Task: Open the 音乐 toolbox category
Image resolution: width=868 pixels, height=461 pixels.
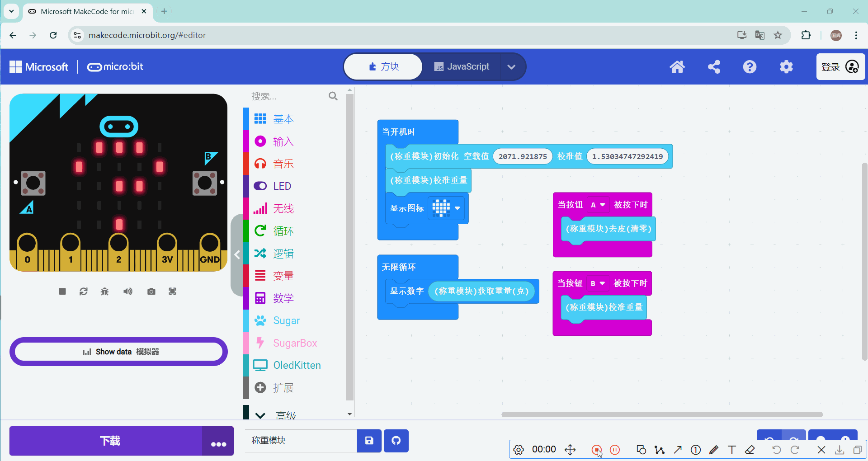Action: point(294,164)
